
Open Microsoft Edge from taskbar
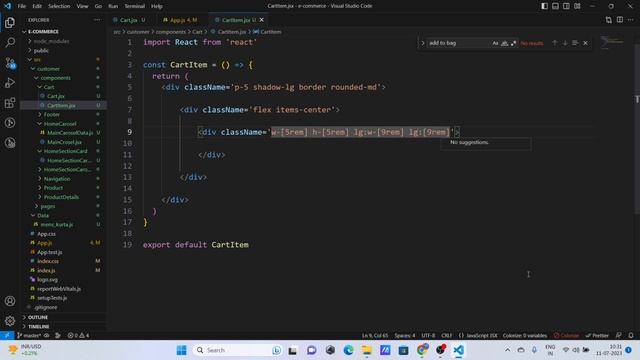pos(348,350)
